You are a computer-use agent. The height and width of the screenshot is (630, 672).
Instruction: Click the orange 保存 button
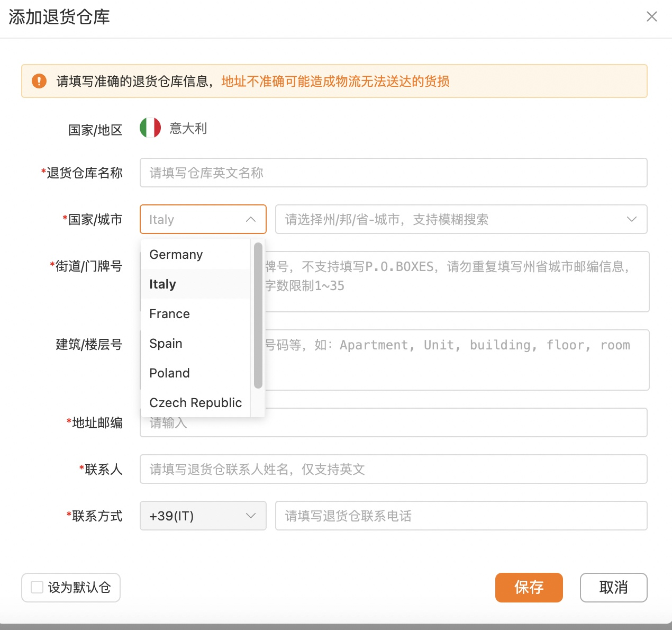529,587
